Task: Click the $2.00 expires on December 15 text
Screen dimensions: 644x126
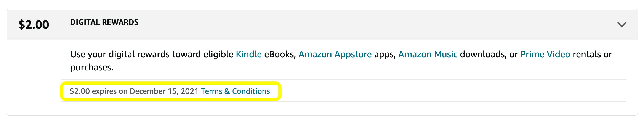Action: point(135,91)
